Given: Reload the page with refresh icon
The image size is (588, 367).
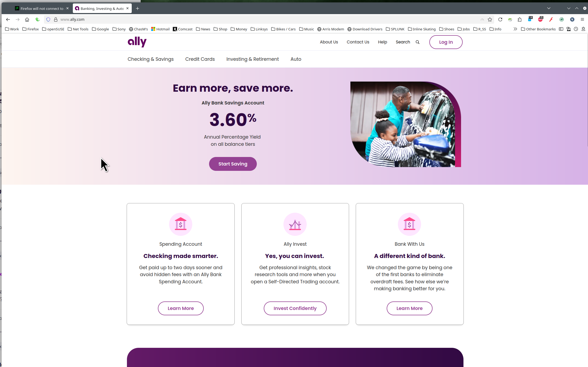Looking at the screenshot, I should coord(500,19).
